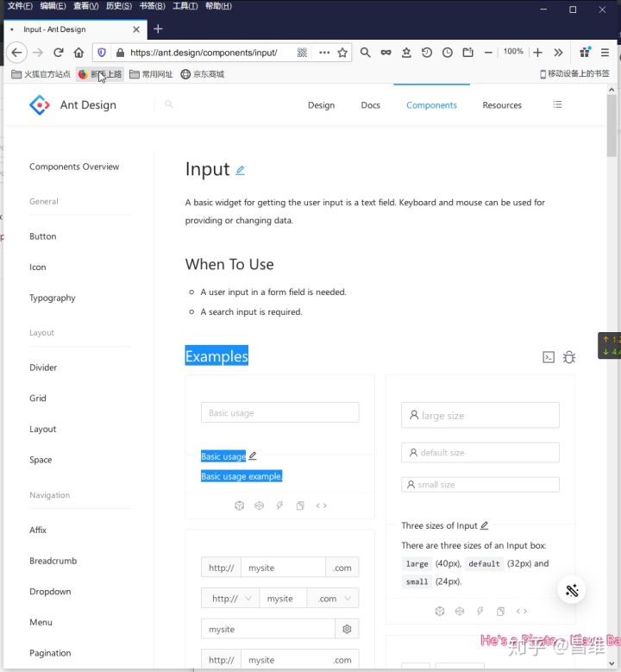Open the header list menu icon
The image size is (621, 672).
pyautogui.click(x=557, y=104)
